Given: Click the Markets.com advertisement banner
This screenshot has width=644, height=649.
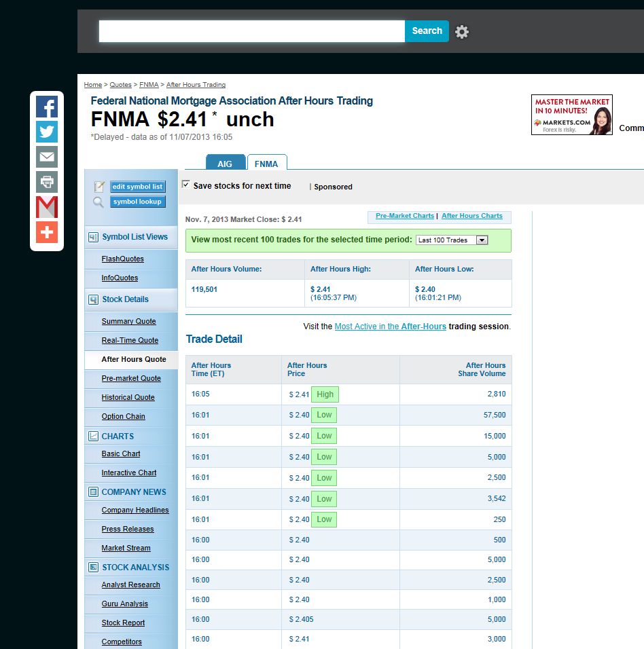Looking at the screenshot, I should coord(572,115).
